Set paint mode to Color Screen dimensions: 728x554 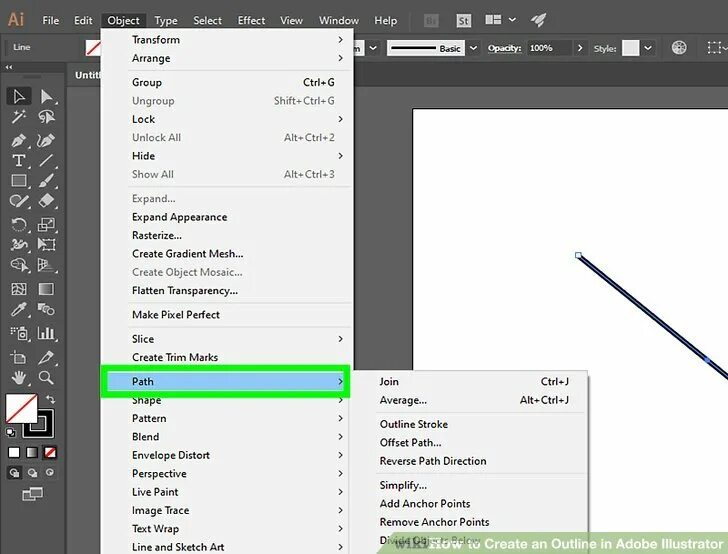tap(14, 452)
